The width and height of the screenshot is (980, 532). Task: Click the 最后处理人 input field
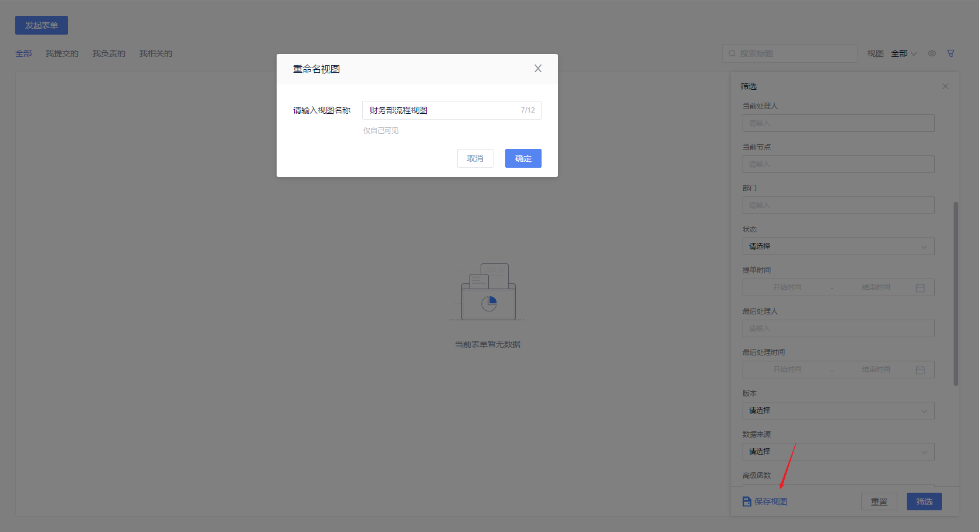pos(838,328)
